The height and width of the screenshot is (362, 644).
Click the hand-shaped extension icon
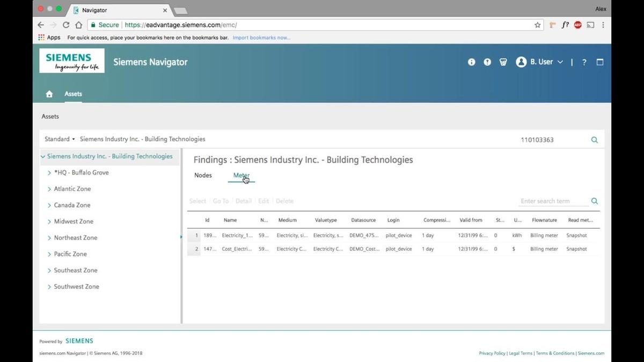[x=552, y=25]
